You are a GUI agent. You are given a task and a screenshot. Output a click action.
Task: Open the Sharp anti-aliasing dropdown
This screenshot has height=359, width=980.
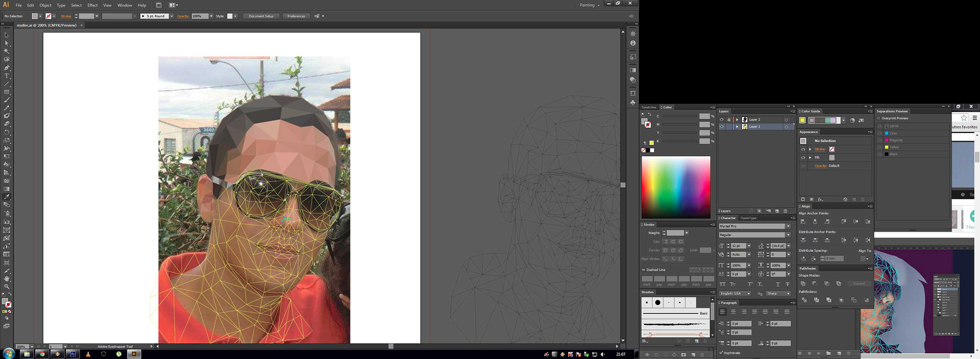[778, 294]
